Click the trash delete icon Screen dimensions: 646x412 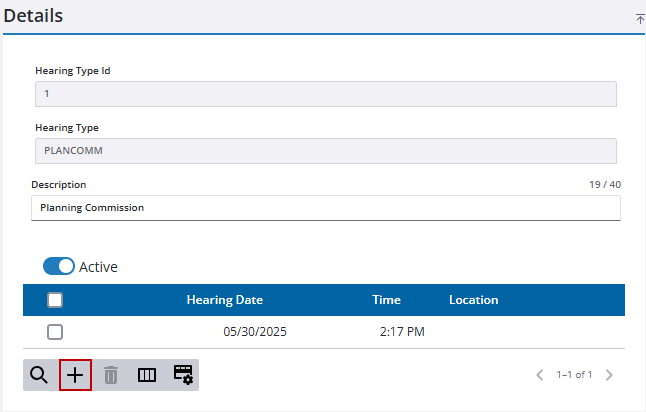tap(111, 375)
